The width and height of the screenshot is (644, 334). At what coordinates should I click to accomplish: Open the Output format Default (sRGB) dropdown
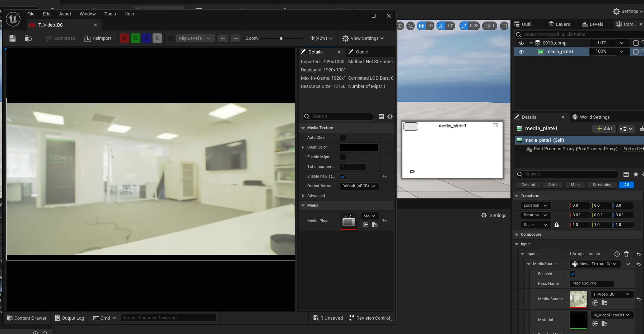pos(359,186)
